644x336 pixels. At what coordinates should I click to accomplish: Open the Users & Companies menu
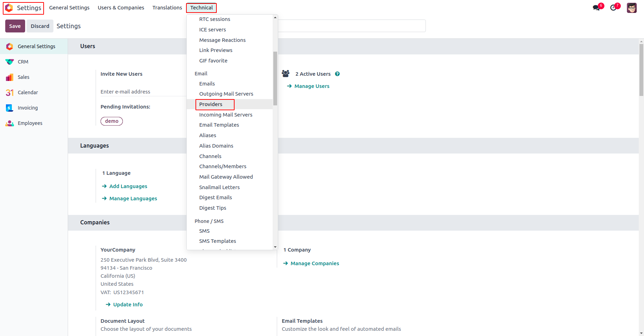(x=121, y=8)
